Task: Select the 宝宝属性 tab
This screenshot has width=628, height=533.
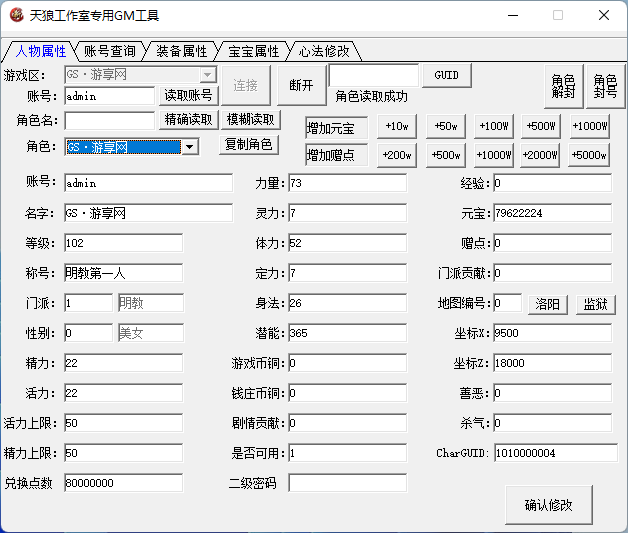Action: click(x=253, y=51)
